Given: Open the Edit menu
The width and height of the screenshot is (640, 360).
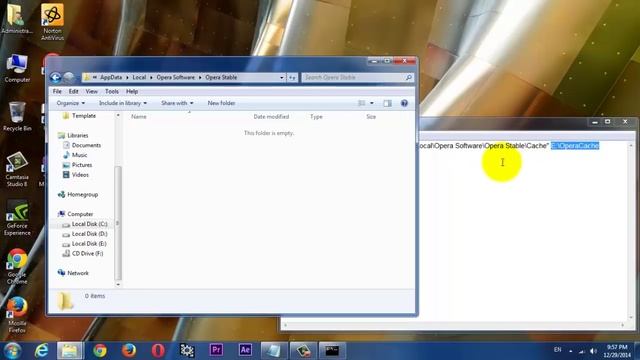Looking at the screenshot, I should pyautogui.click(x=73, y=91).
